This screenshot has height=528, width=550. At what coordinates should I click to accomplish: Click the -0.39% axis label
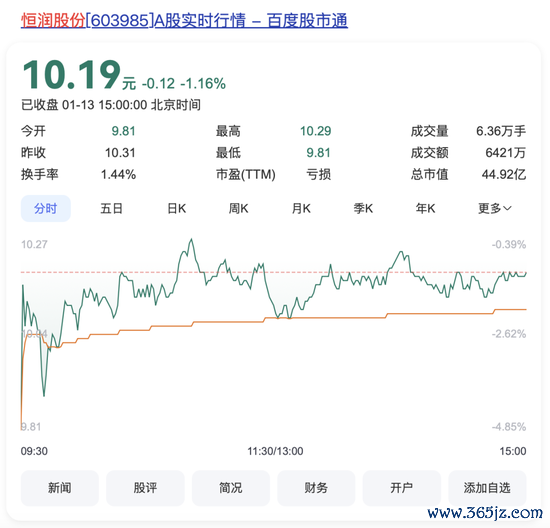509,245
